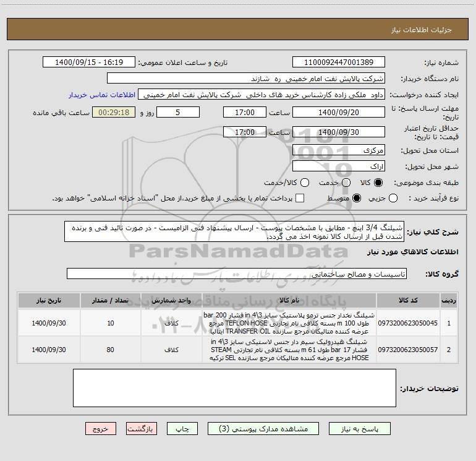Click the response deadline date 1400/09/20
Screen dimensions: 476x461
(339, 112)
